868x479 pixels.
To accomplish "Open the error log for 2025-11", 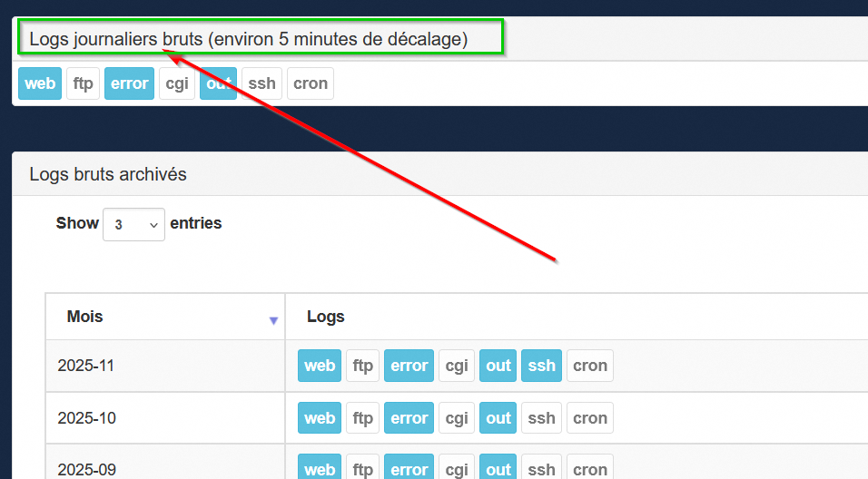I will click(409, 366).
